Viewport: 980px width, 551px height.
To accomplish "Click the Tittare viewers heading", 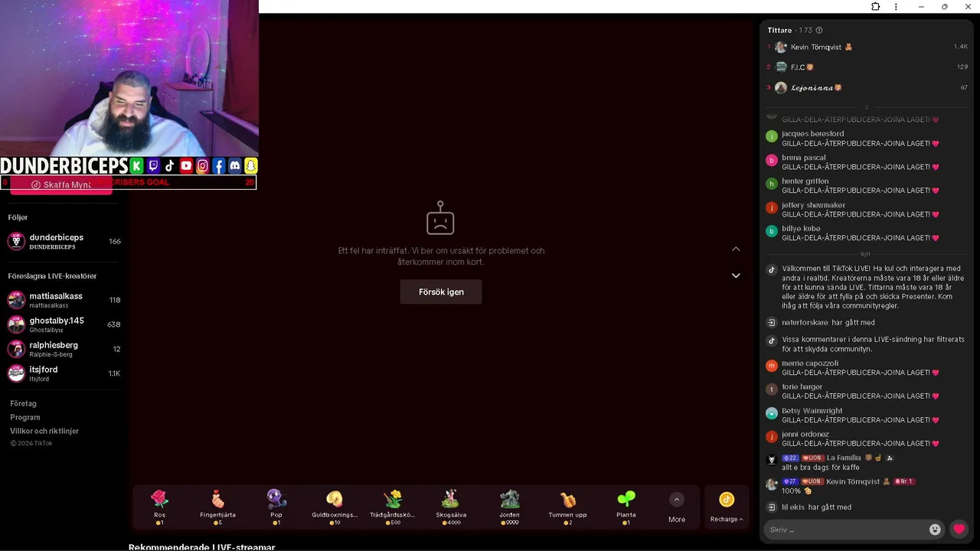I will (779, 31).
